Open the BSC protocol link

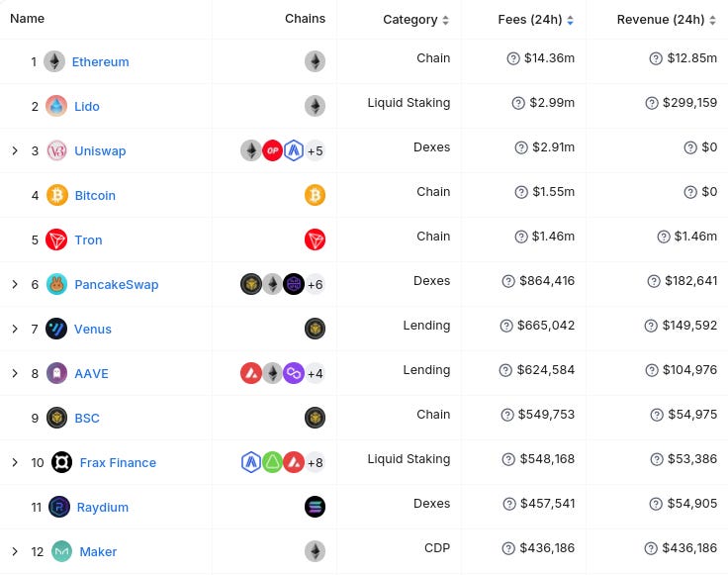click(87, 419)
